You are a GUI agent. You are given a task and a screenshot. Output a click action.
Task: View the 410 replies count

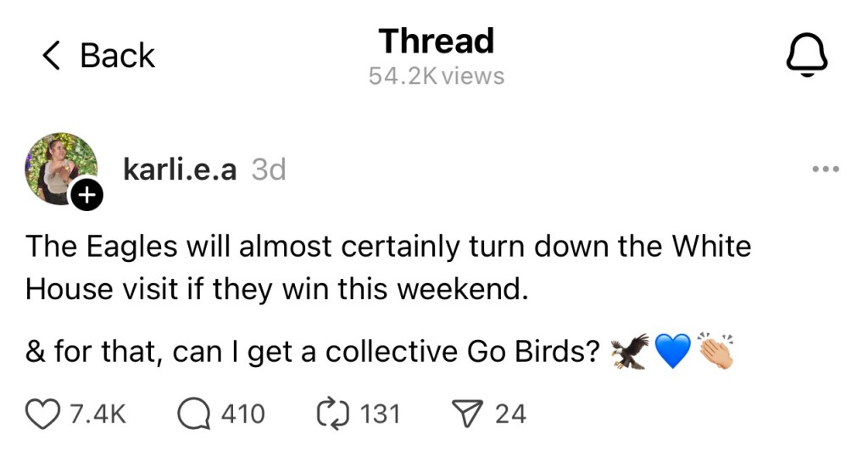pos(242,414)
